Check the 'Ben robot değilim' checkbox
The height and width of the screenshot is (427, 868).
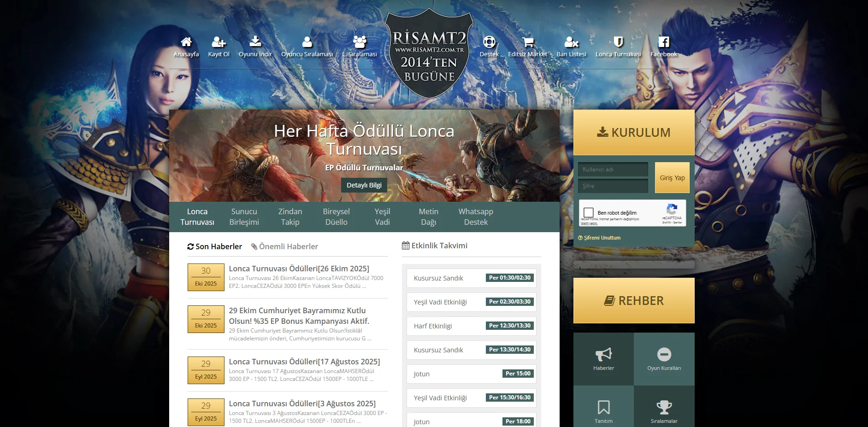click(589, 213)
